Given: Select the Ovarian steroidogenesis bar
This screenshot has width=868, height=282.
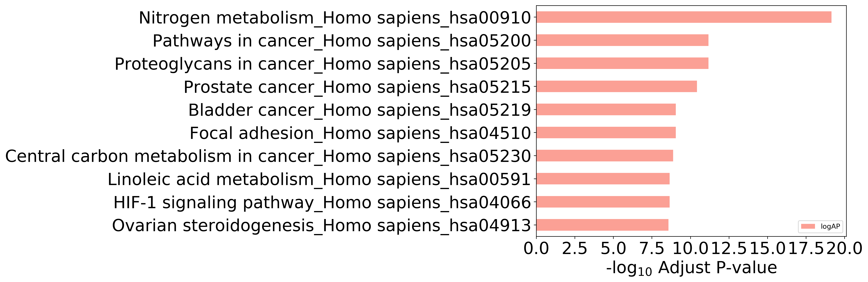Looking at the screenshot, I should coord(602,225).
